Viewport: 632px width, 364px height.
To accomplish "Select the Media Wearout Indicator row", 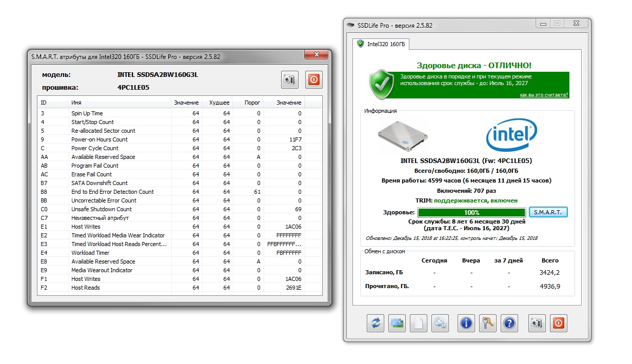I will tap(180, 270).
